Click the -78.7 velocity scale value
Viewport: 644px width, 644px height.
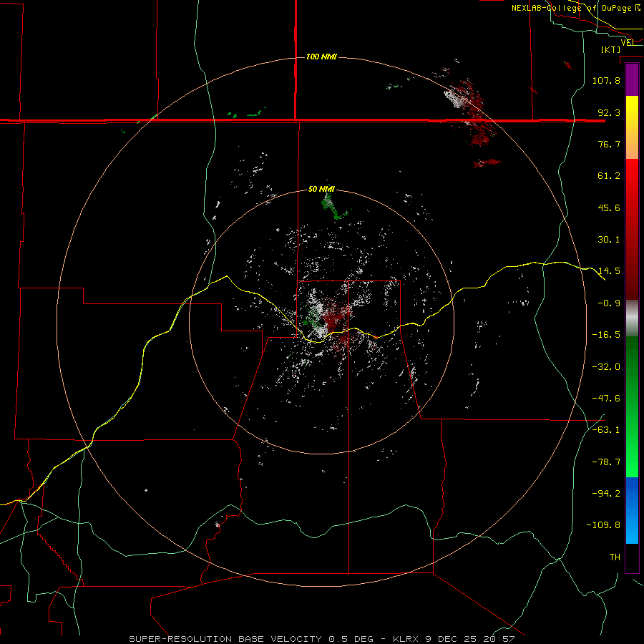[606, 462]
